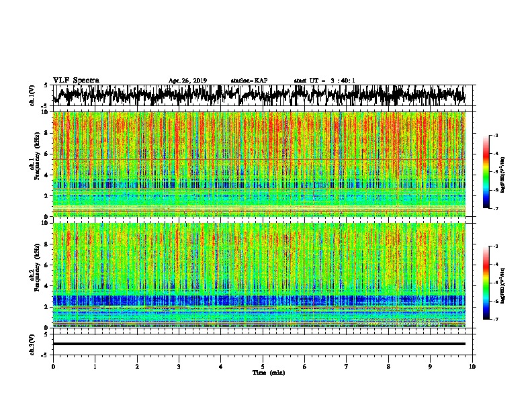Click the time axis tick label '3'
This screenshot has width=532, height=411.
pos(179,367)
